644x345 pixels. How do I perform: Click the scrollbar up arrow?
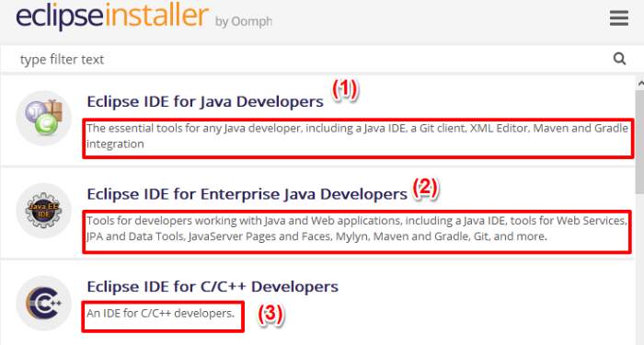click(x=640, y=83)
